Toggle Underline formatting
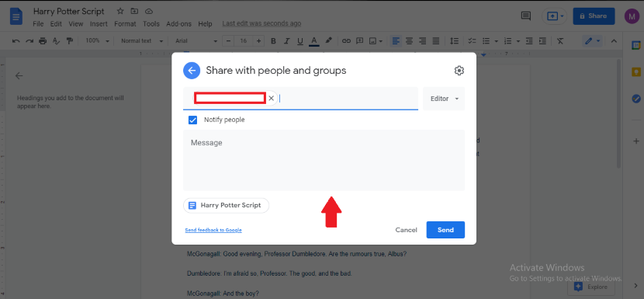This screenshot has height=299, width=644. coord(299,40)
